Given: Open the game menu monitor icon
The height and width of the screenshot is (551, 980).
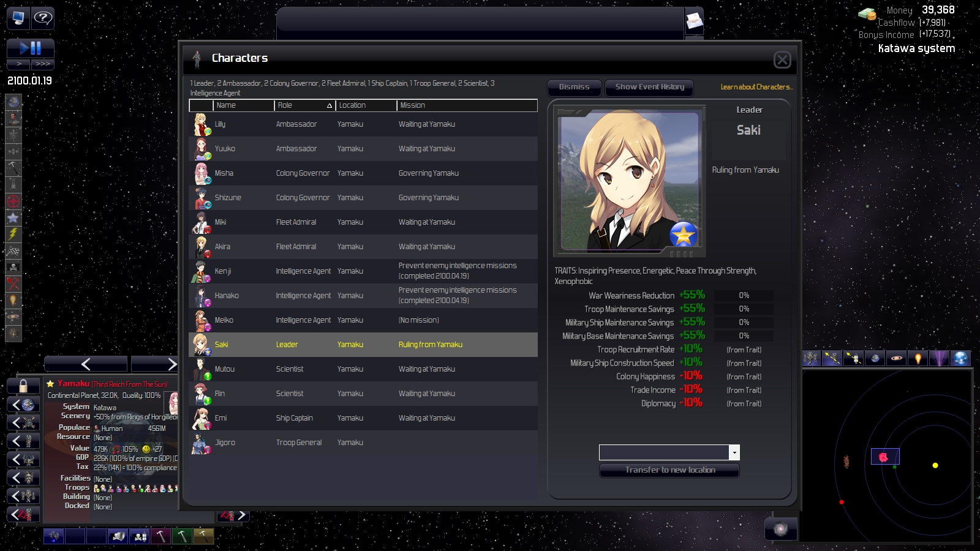Looking at the screenshot, I should coord(18,18).
